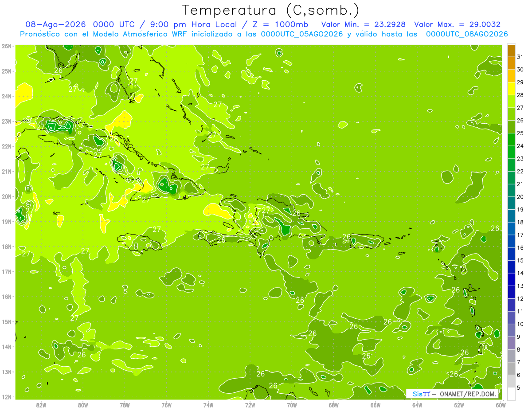
Task: Click the green legend swatch between 26 and 27
Action: (x=511, y=114)
